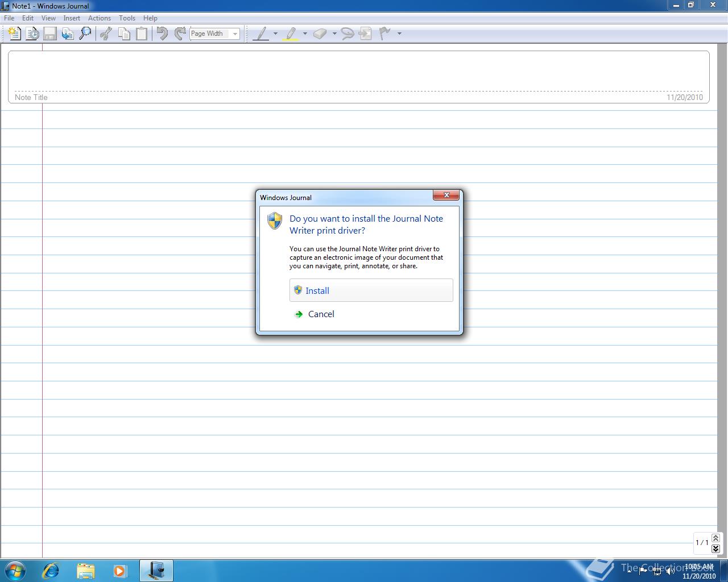This screenshot has height=582, width=728.
Task: Click the Action Center flag tray icon
Action: pos(643,571)
